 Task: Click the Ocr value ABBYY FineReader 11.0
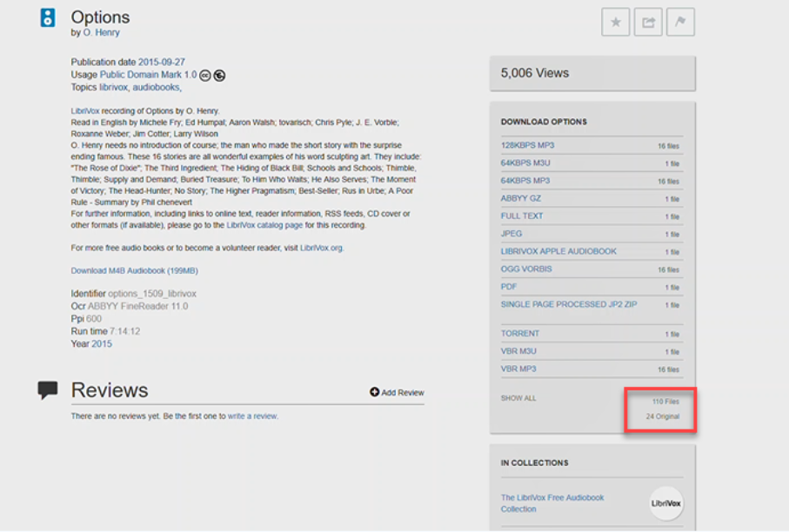[x=137, y=306]
